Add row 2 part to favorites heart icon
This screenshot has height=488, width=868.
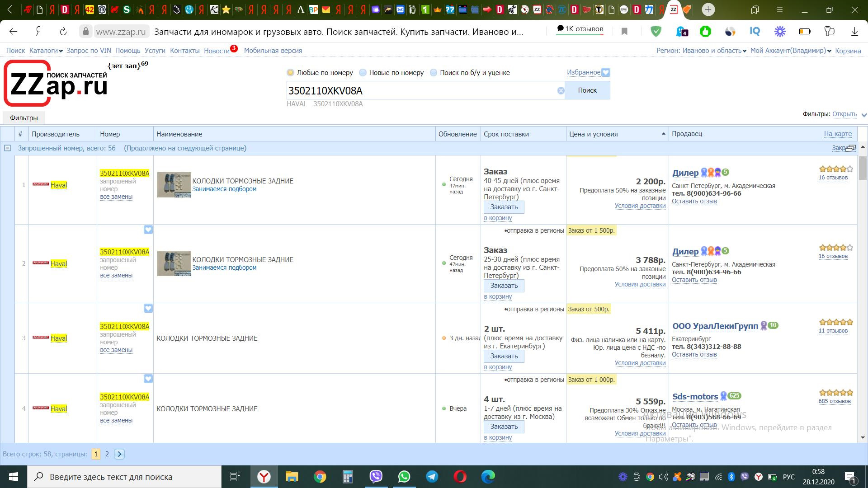coord(148,230)
